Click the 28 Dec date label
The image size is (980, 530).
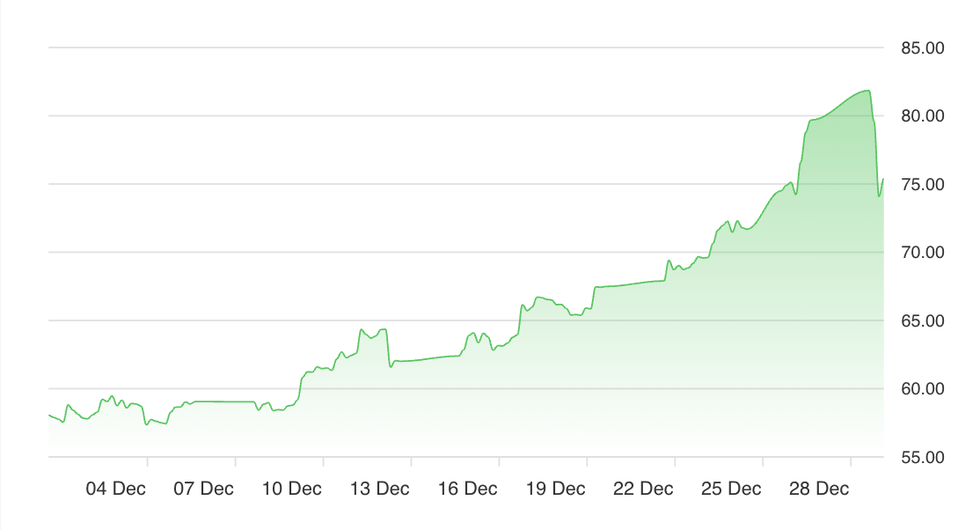[820, 489]
